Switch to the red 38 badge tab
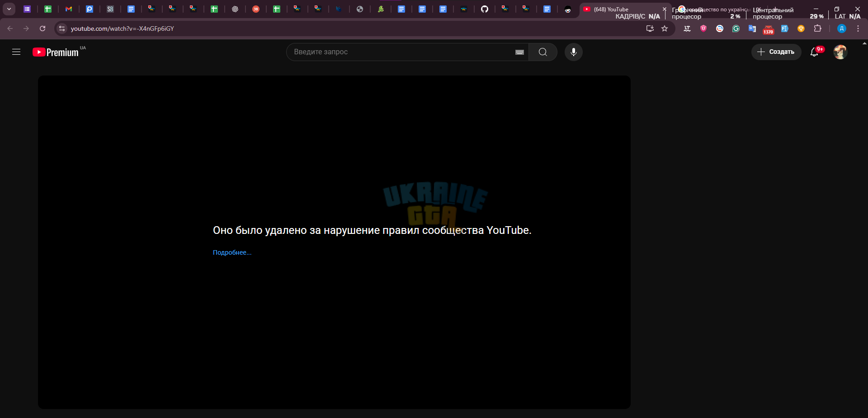 click(x=256, y=9)
